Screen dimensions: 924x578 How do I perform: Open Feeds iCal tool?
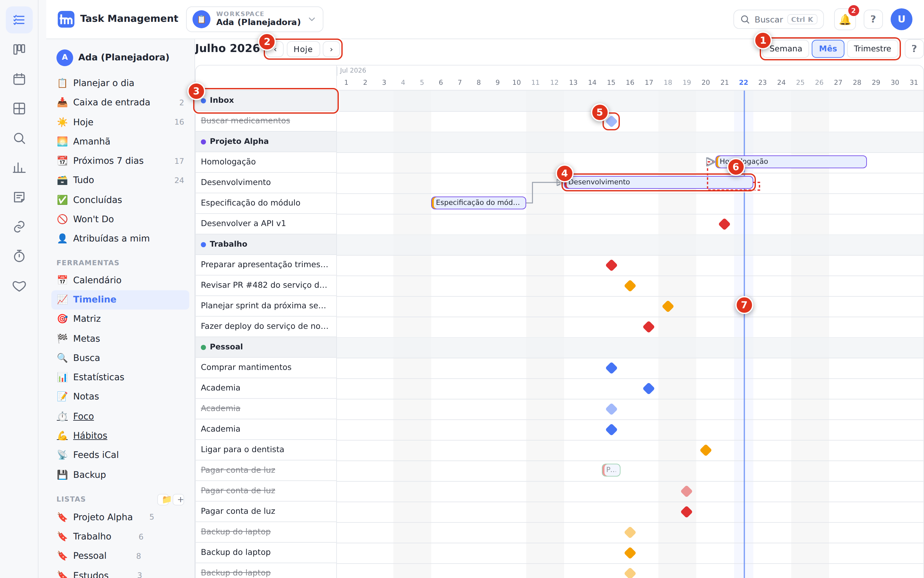click(x=120, y=455)
